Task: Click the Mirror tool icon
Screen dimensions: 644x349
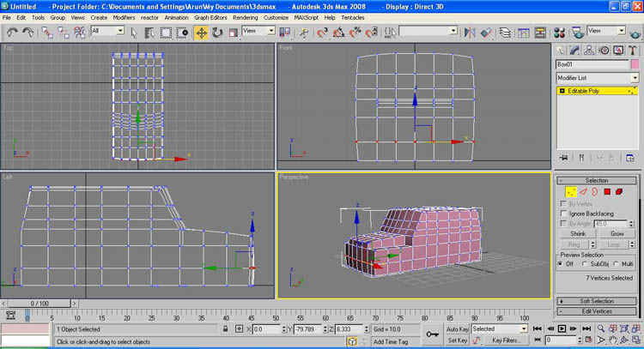Action: pyautogui.click(x=470, y=33)
